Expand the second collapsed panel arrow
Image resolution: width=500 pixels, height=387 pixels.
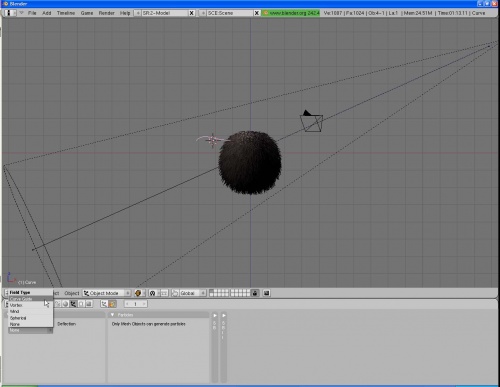point(224,315)
